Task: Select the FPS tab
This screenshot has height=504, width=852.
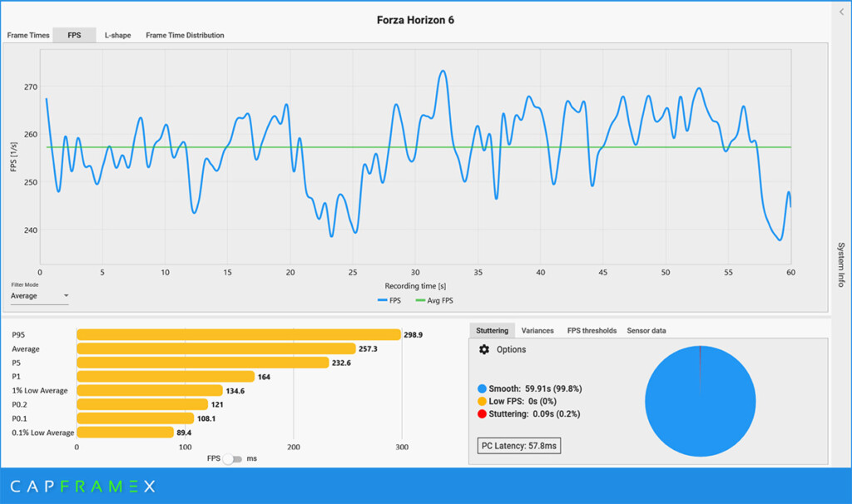Action: pos(74,35)
